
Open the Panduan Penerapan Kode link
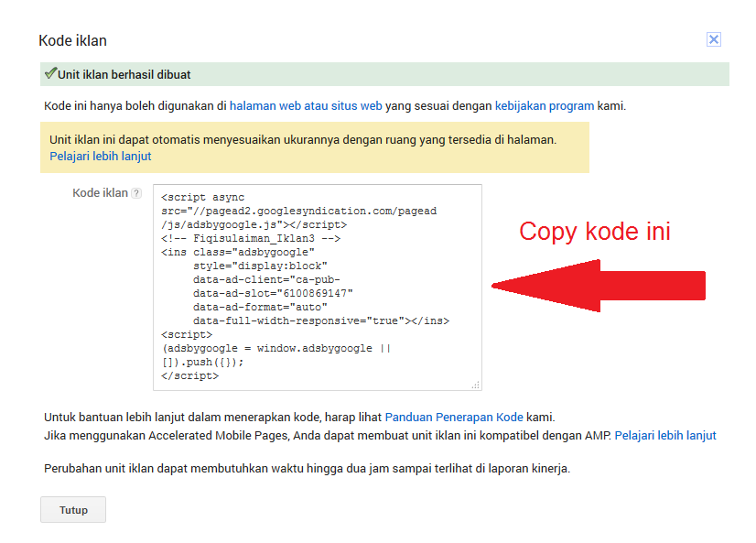coord(454,418)
